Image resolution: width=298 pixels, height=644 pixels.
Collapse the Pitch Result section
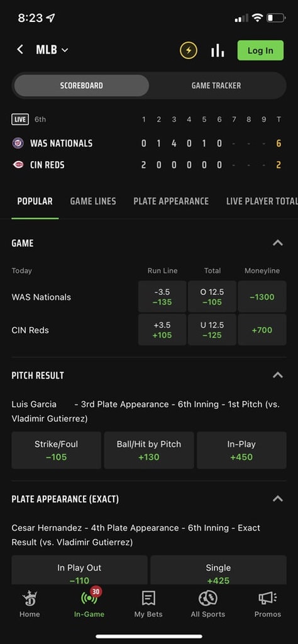278,375
